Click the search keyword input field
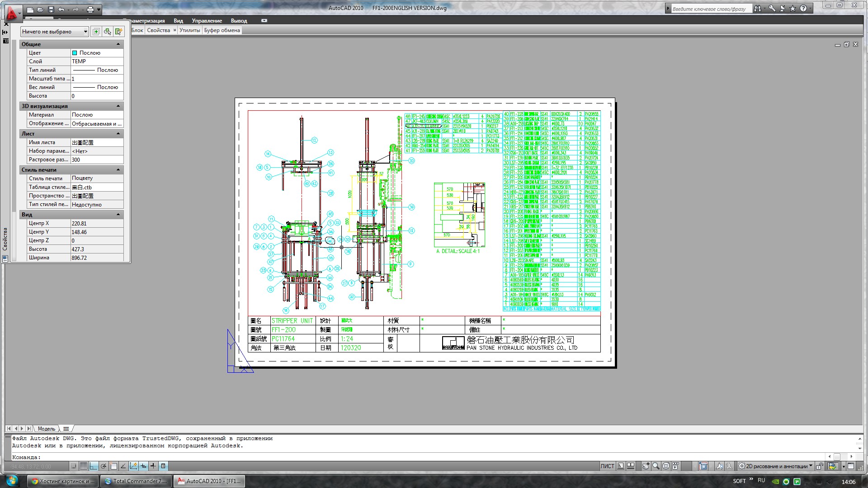This screenshot has width=868, height=488. [710, 9]
